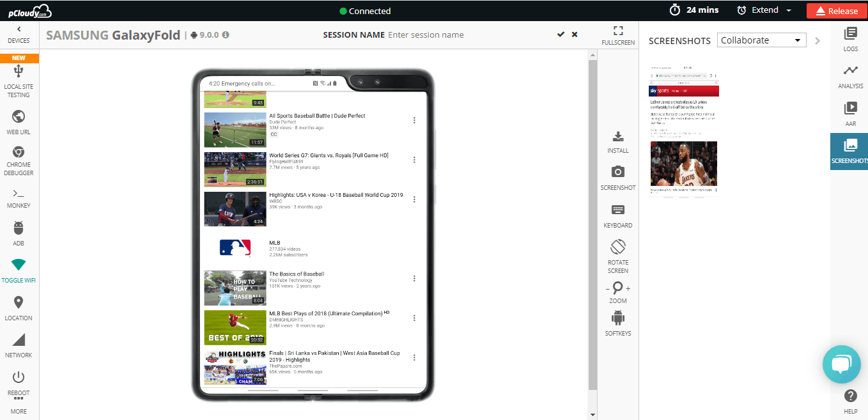Zoom out using the minus sign
The width and height of the screenshot is (868, 420).
coord(607,289)
